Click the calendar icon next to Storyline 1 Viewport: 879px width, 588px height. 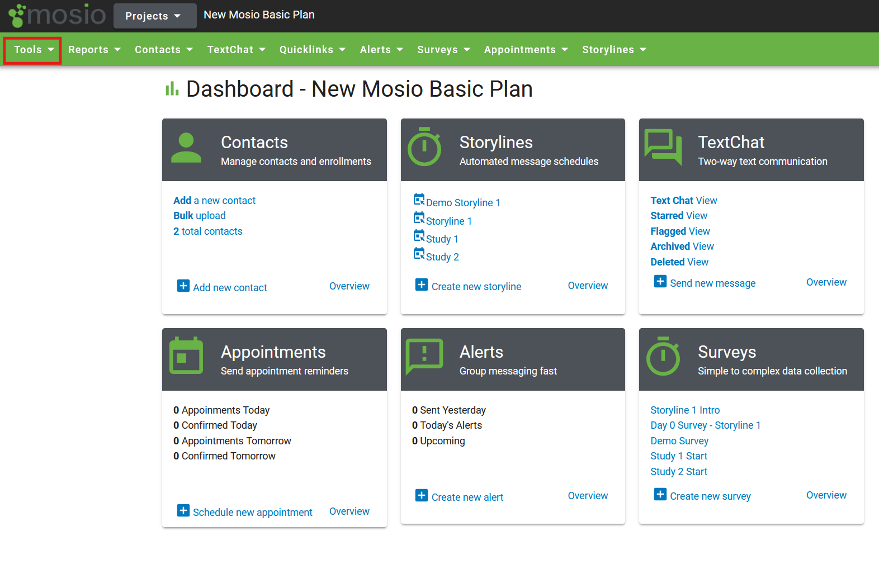click(x=419, y=217)
